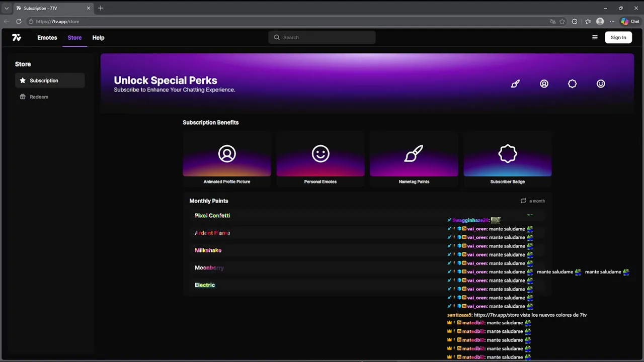Click the translate page icon in address bar
Screen dimensions: 644x362
(x=552, y=22)
